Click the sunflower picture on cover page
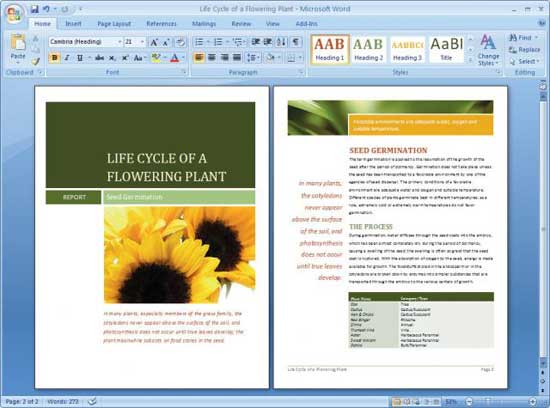The height and width of the screenshot is (408, 550). (x=180, y=255)
